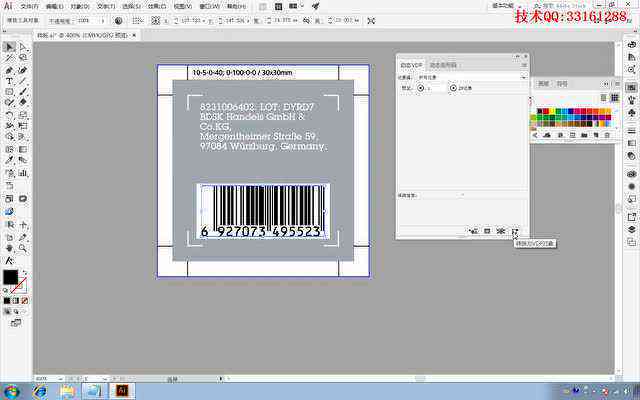Open the Windows Start menu
This screenshot has height=400, width=640.
click(x=11, y=391)
